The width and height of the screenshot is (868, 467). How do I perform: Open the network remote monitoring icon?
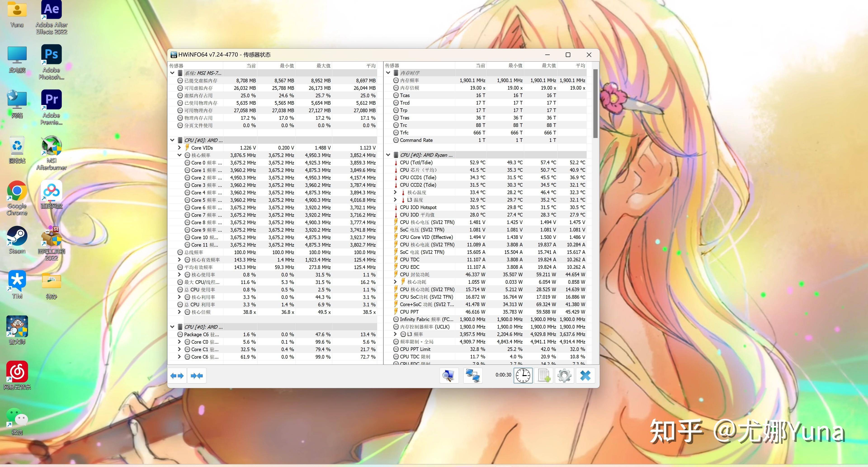click(x=473, y=376)
